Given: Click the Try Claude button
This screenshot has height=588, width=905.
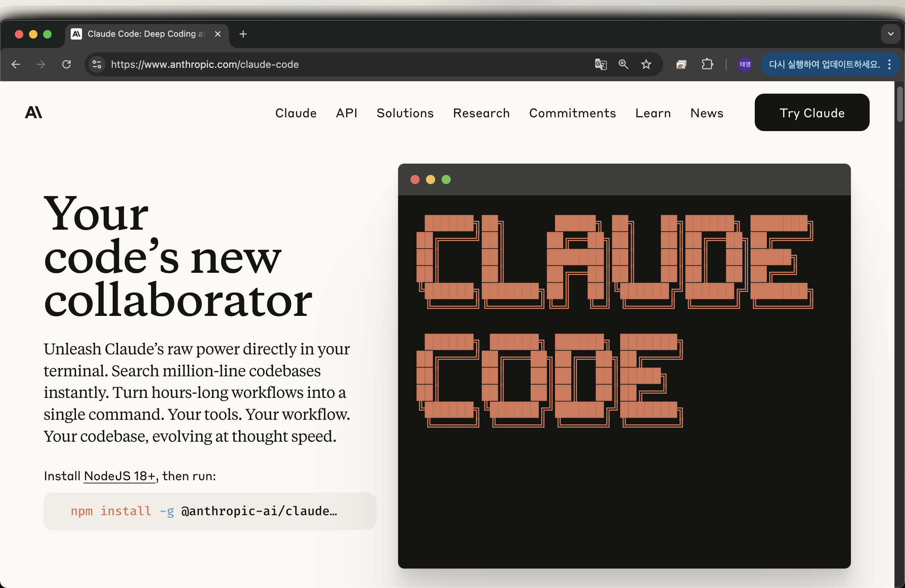Looking at the screenshot, I should tap(812, 112).
